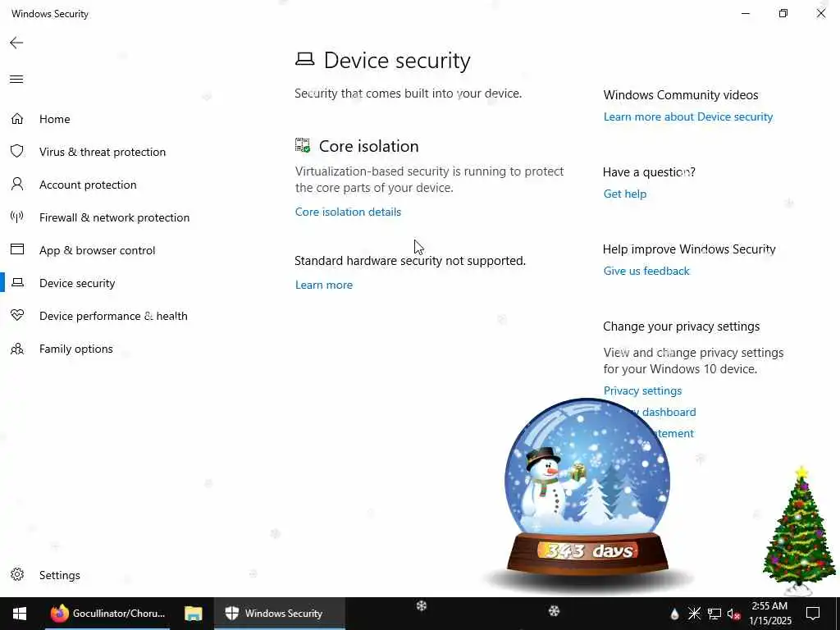This screenshot has width=840, height=630.
Task: Expand the hamburger navigation menu
Action: (x=16, y=80)
